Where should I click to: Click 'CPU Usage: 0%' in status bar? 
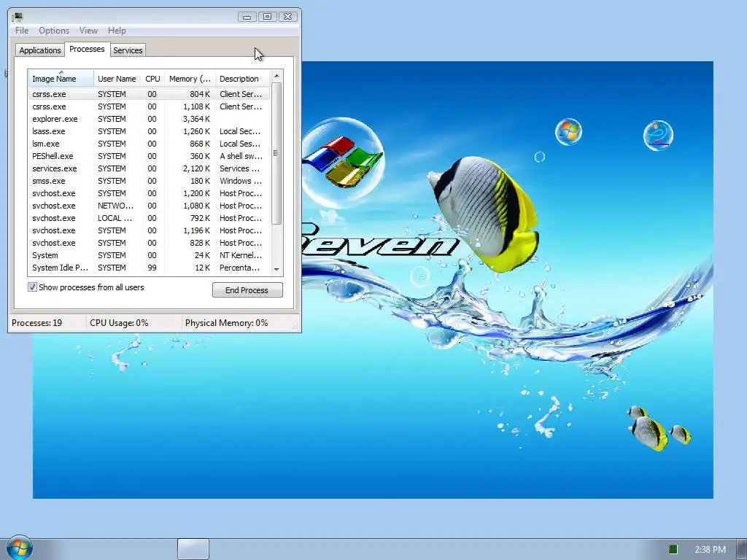tap(119, 322)
